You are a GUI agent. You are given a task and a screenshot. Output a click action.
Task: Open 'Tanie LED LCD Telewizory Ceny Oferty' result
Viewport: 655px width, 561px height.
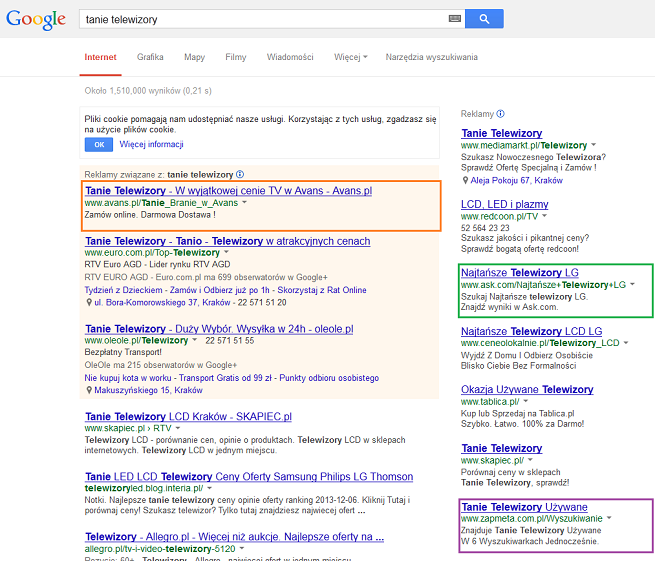249,477
